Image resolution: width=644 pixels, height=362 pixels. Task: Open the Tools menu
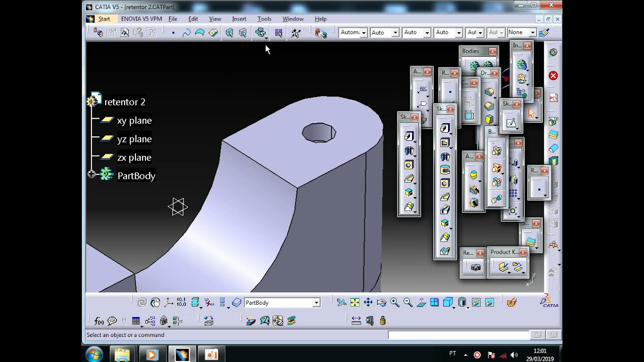coord(264,19)
